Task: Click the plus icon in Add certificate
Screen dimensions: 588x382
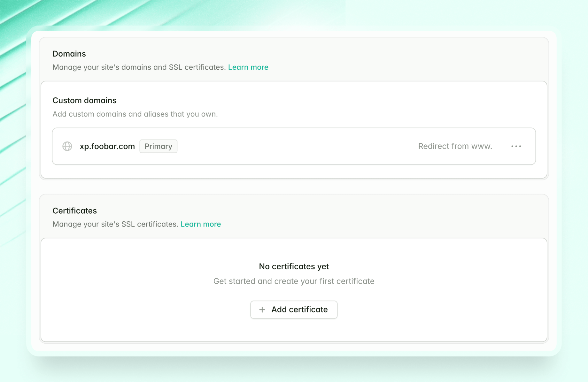Action: coord(262,309)
